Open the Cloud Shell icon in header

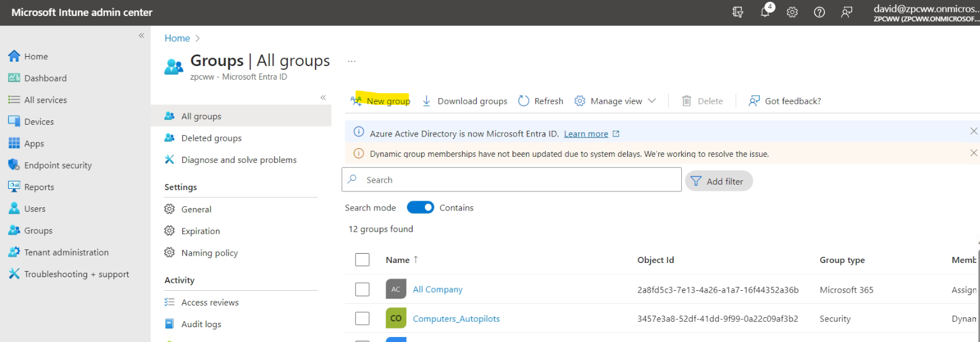click(738, 12)
